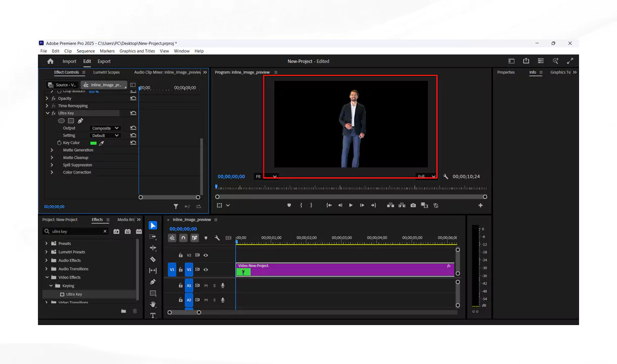The width and height of the screenshot is (617, 364).
Task: Collapse Video Effects folder
Action: pyautogui.click(x=47, y=278)
